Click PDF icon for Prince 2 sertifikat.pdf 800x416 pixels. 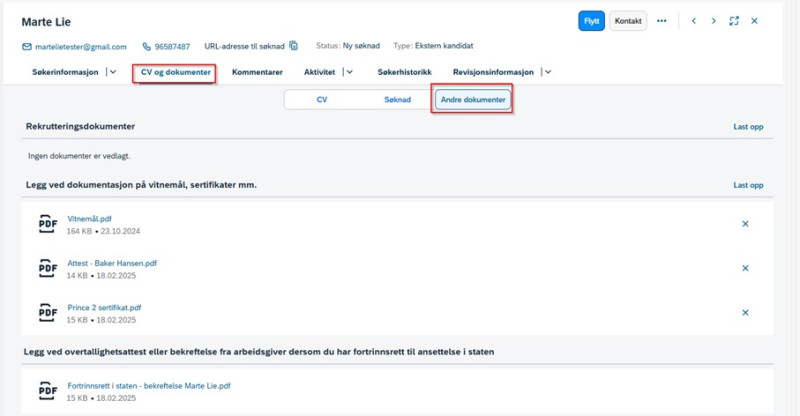click(48, 313)
